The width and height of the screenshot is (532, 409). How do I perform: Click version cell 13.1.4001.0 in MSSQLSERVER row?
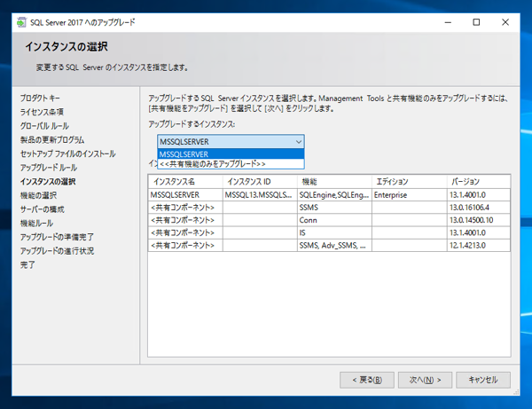[x=479, y=195]
